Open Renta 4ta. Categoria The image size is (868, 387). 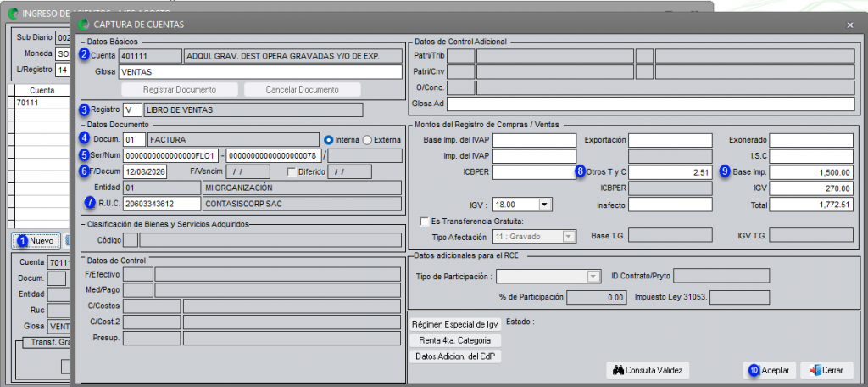click(x=455, y=340)
